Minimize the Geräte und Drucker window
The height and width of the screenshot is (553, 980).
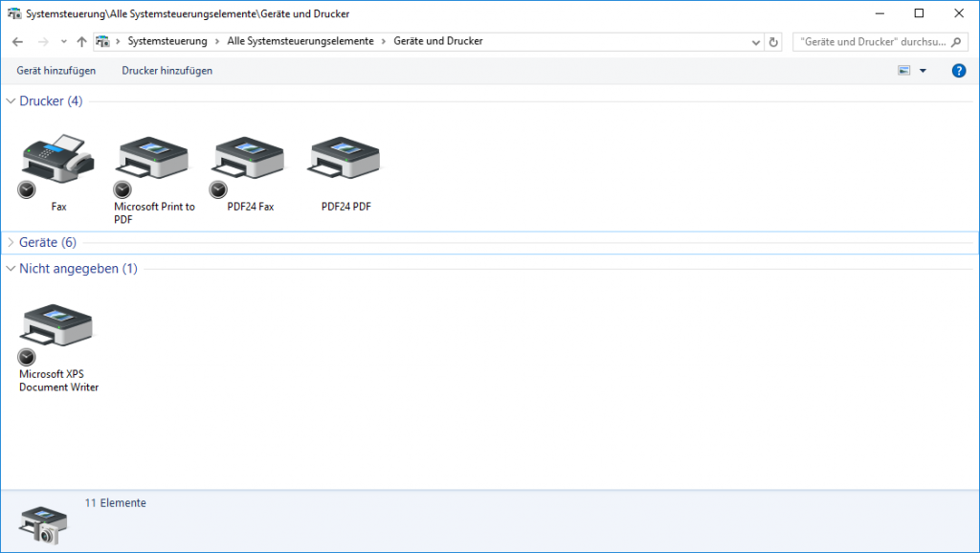click(x=880, y=13)
